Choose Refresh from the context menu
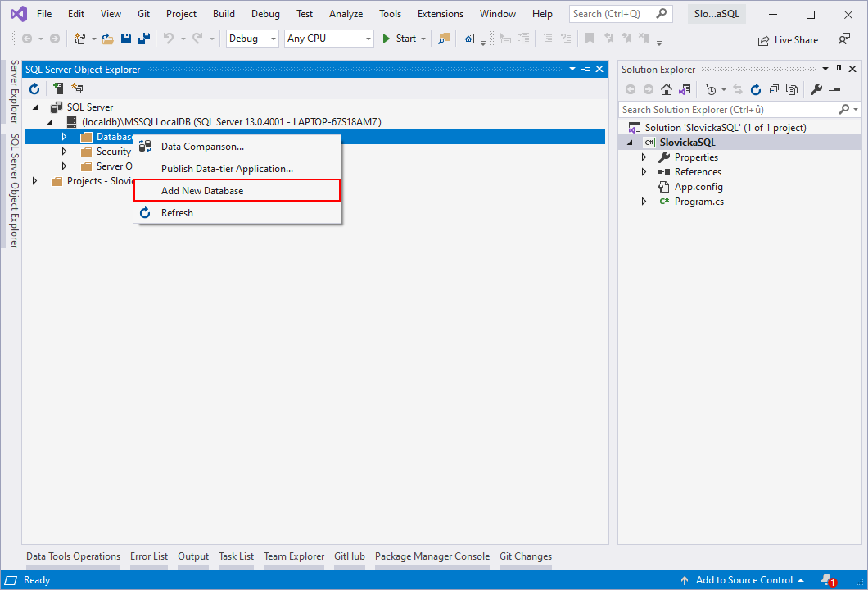The height and width of the screenshot is (590, 868). 237,213
